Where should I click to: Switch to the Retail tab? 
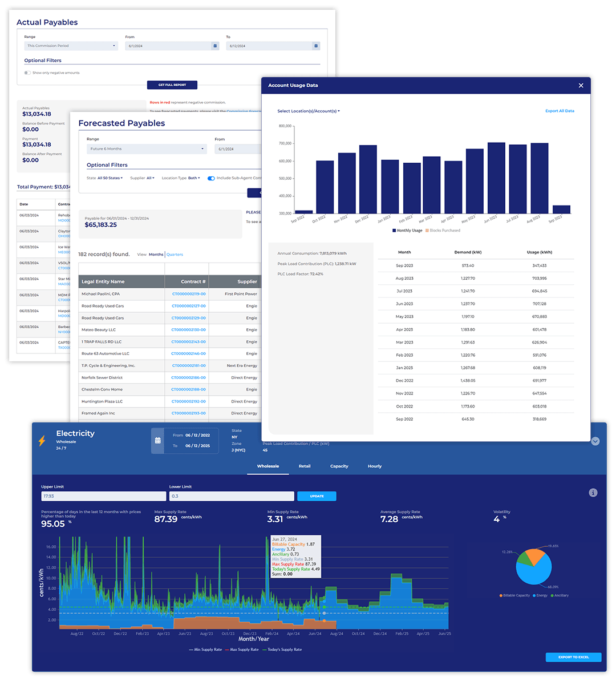(x=305, y=466)
